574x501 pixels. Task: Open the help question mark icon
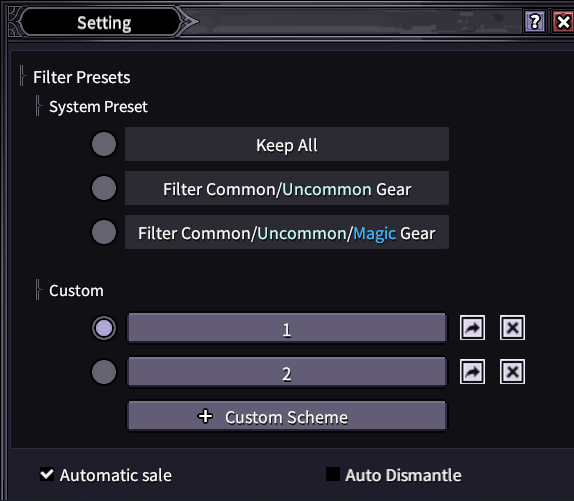point(534,22)
